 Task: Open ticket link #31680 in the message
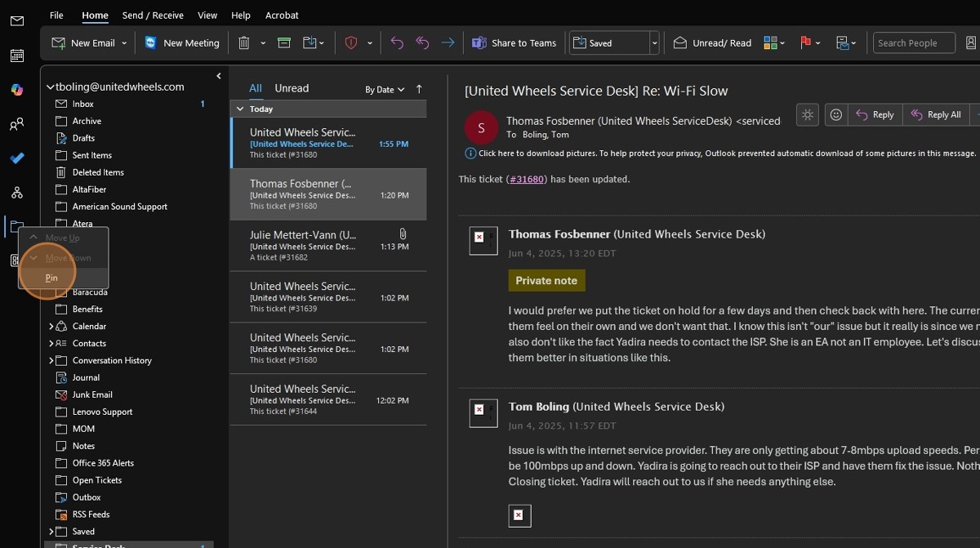tap(526, 179)
